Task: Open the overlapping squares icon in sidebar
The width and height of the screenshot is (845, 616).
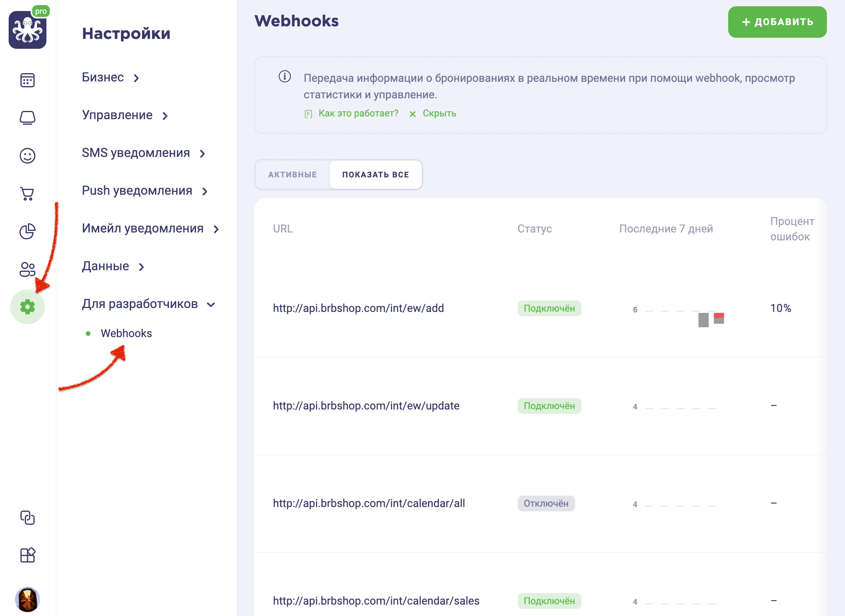Action: (28, 518)
